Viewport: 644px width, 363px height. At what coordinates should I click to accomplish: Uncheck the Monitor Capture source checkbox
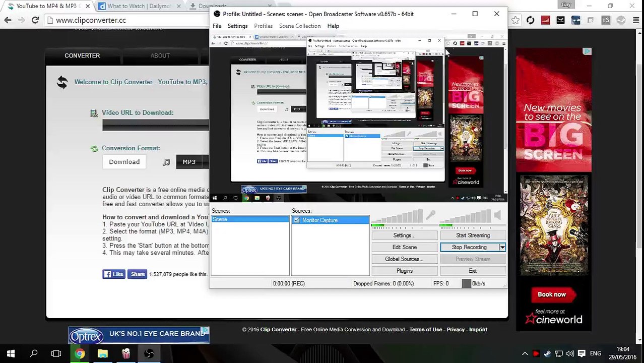click(x=297, y=220)
